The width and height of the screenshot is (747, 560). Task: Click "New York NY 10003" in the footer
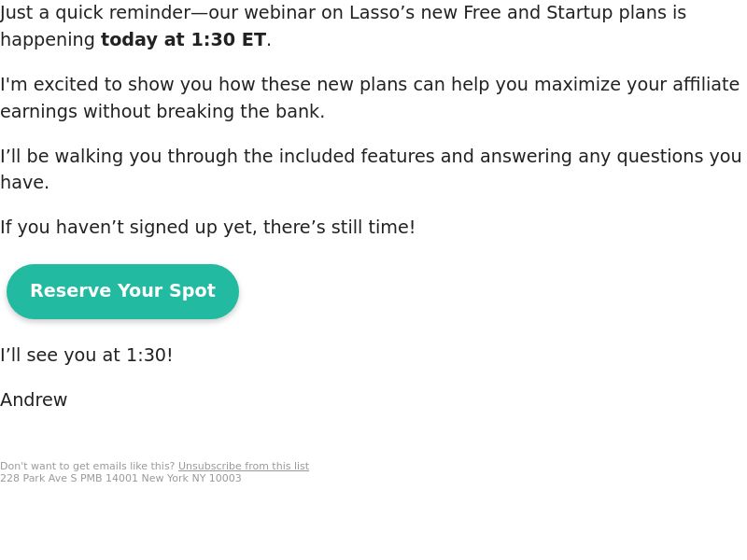click(x=191, y=478)
